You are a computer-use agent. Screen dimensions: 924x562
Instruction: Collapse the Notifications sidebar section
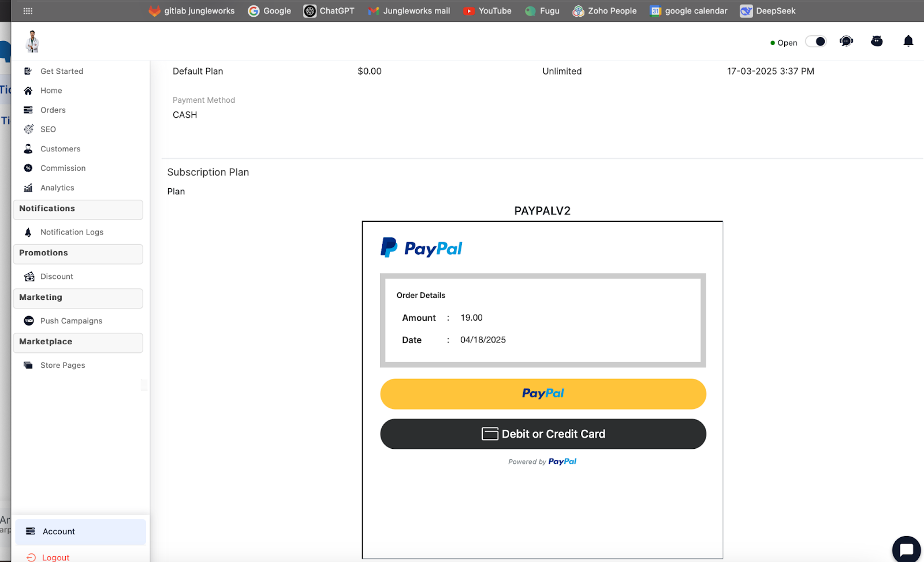click(x=78, y=209)
